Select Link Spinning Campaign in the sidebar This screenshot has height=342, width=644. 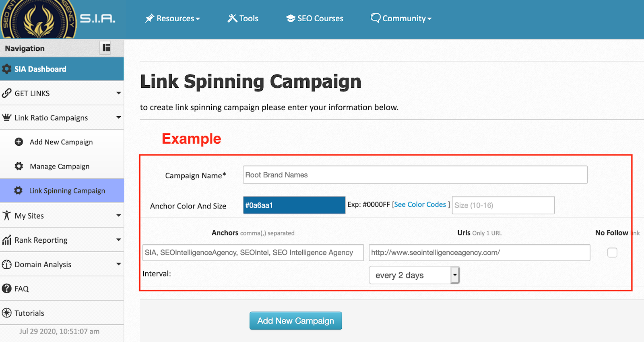click(62, 190)
